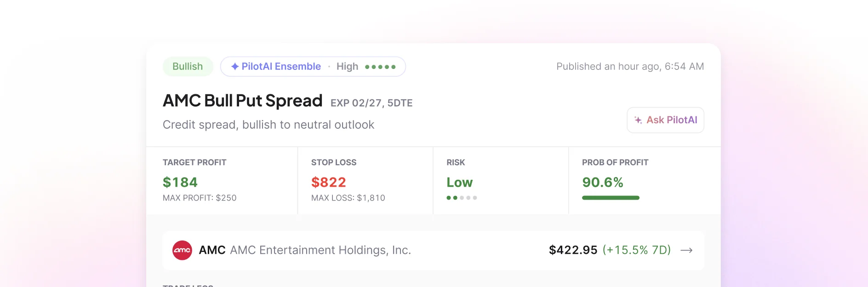Click the 90.6% probability value

point(603,183)
